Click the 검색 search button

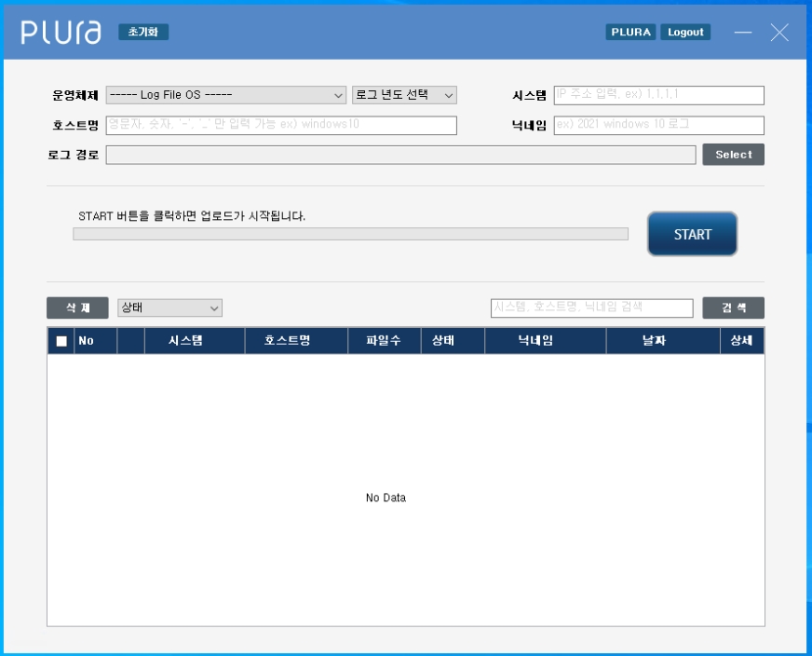coord(733,307)
